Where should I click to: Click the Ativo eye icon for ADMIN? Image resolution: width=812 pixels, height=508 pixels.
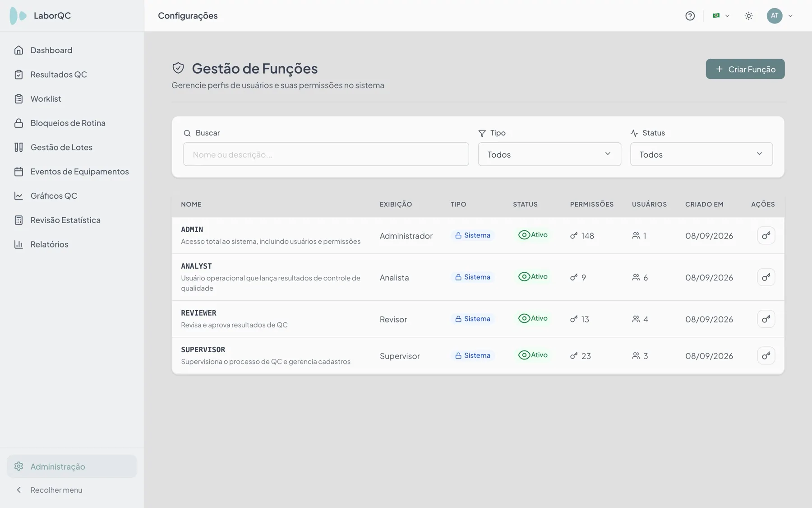524,235
